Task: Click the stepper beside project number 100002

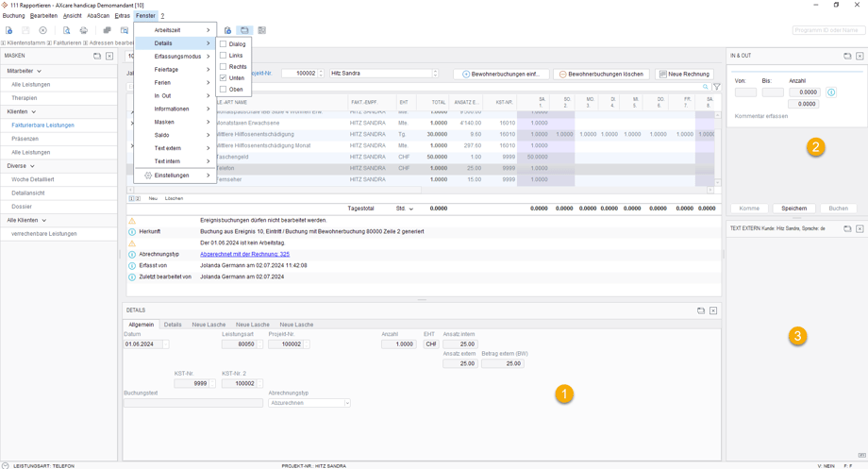Action: 321,74
